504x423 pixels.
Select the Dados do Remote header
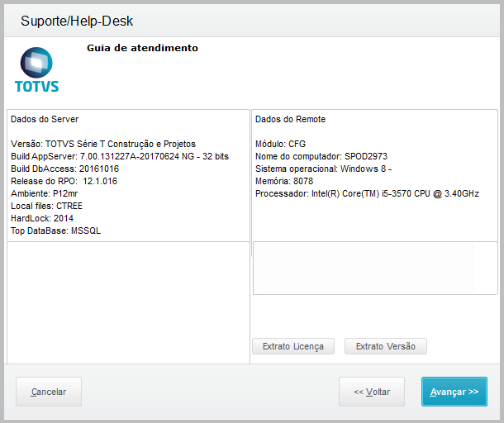tap(290, 119)
